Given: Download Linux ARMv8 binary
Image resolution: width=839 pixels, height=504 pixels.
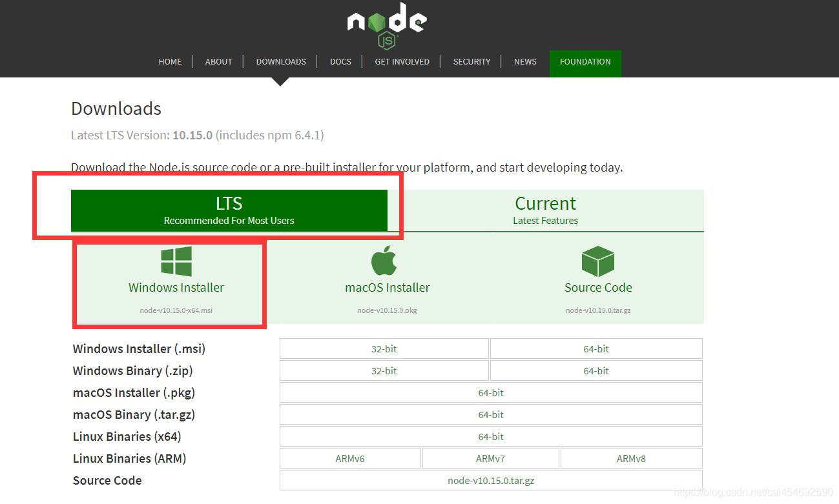Looking at the screenshot, I should [631, 458].
